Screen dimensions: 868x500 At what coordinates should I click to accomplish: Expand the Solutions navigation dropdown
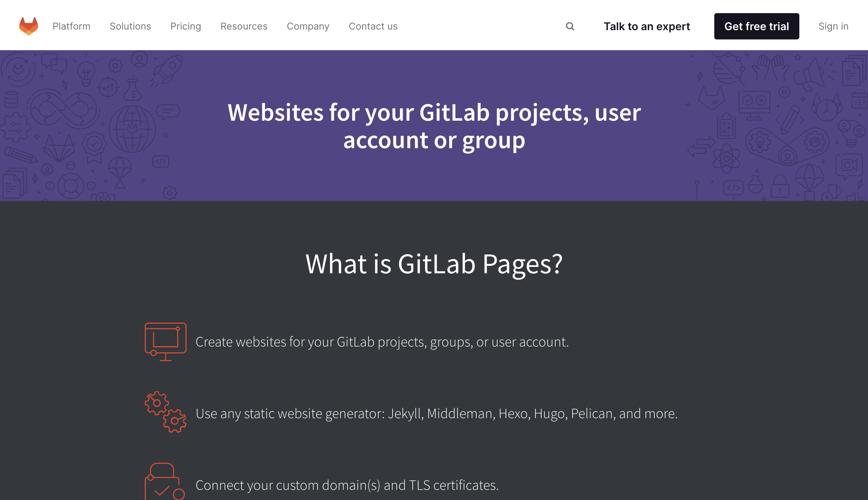[130, 26]
